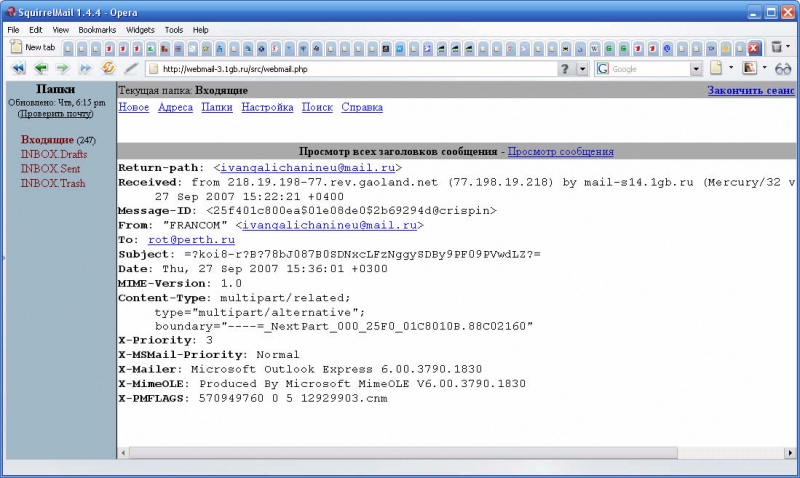Click the Закончить сеанс logout link
The image size is (800, 478).
point(750,90)
